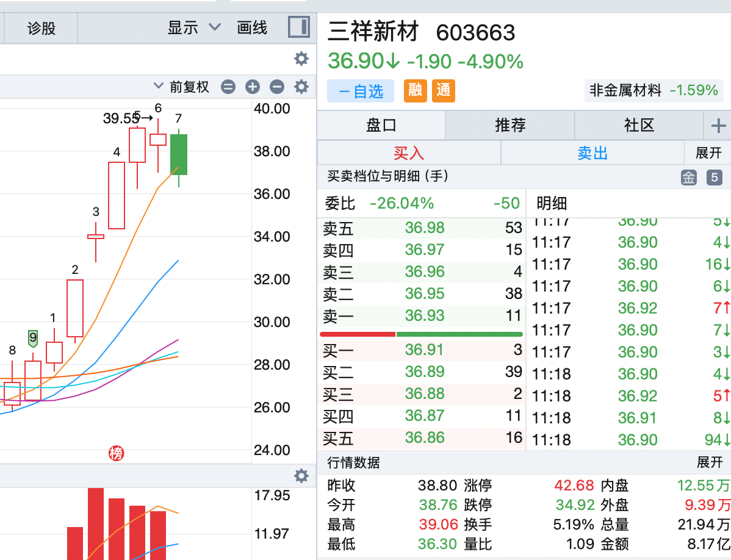Select the 画线 drawing tool
The height and width of the screenshot is (560, 731).
252,27
